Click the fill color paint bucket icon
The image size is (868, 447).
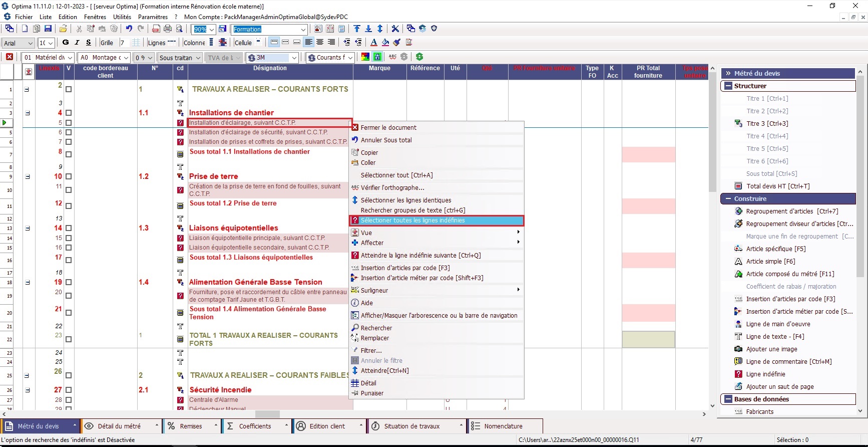click(385, 43)
